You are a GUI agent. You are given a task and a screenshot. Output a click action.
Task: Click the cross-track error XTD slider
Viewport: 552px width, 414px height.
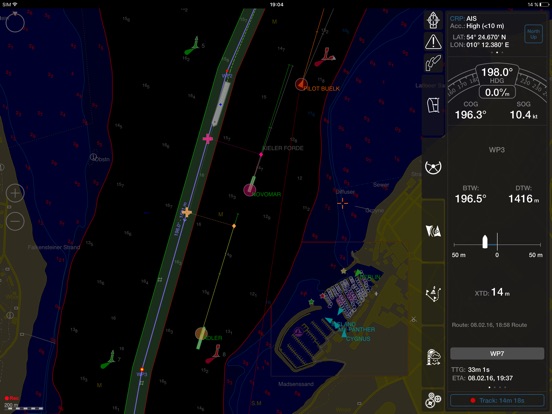[497, 244]
